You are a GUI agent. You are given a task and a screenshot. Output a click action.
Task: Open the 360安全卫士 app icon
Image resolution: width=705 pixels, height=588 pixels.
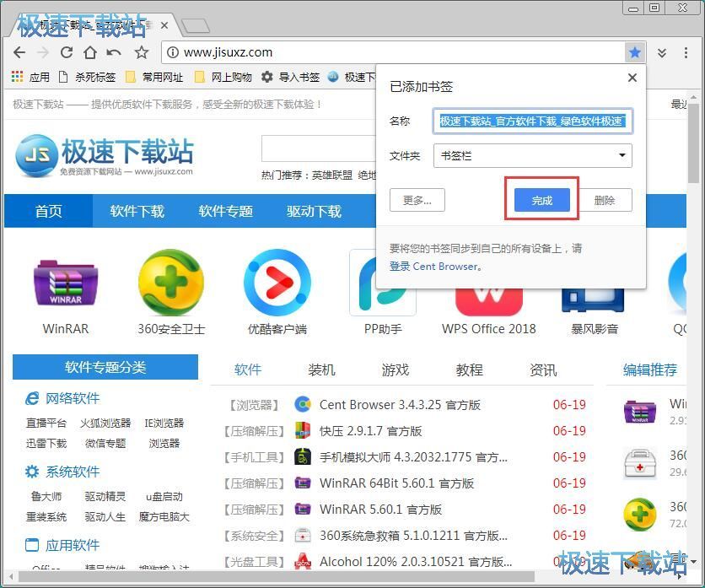click(x=171, y=283)
